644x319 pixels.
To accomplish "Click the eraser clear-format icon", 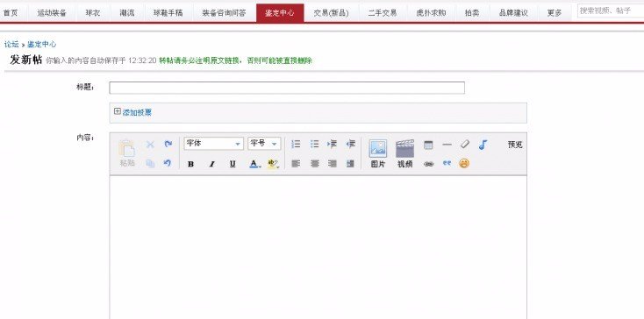I will [464, 145].
